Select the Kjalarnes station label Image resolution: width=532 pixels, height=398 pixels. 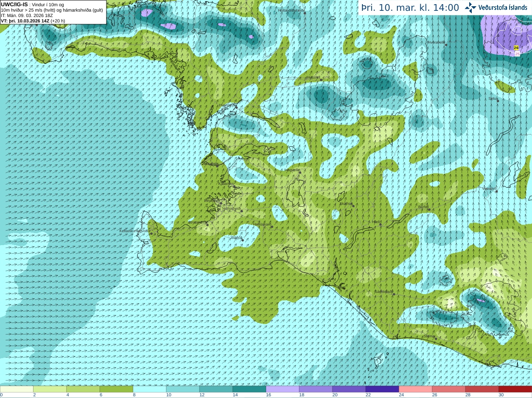click(x=226, y=183)
